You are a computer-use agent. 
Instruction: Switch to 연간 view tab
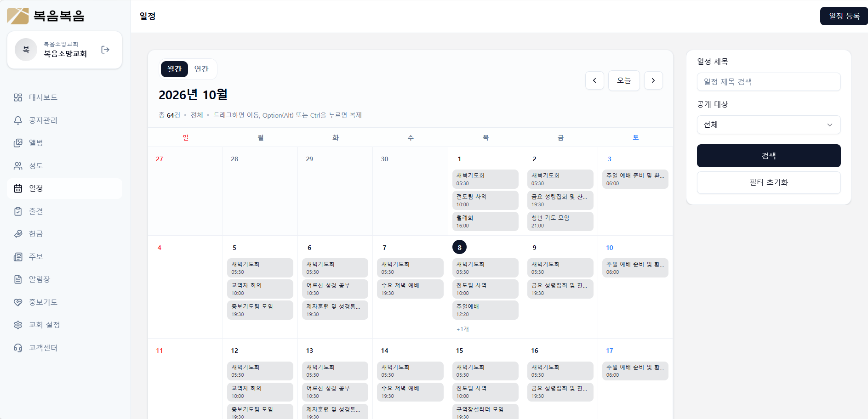tap(201, 69)
